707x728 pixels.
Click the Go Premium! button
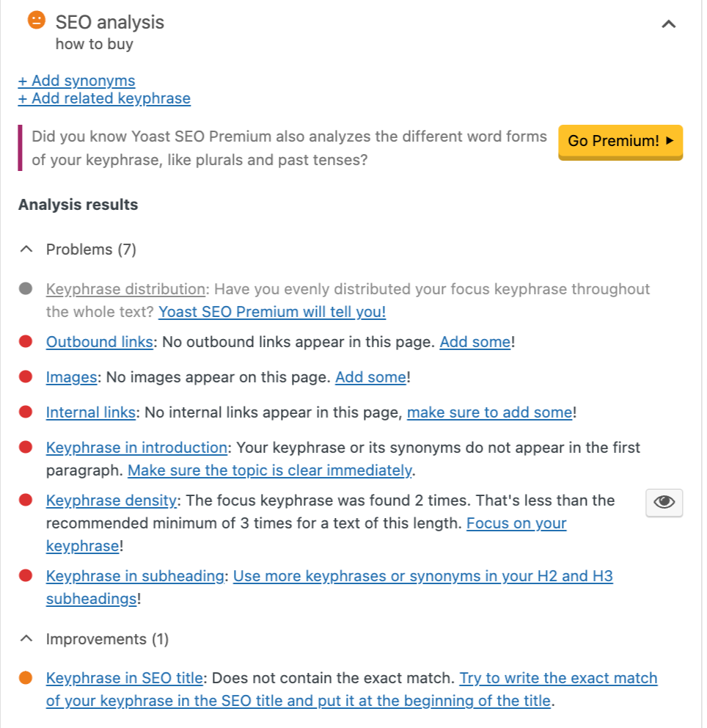click(620, 141)
